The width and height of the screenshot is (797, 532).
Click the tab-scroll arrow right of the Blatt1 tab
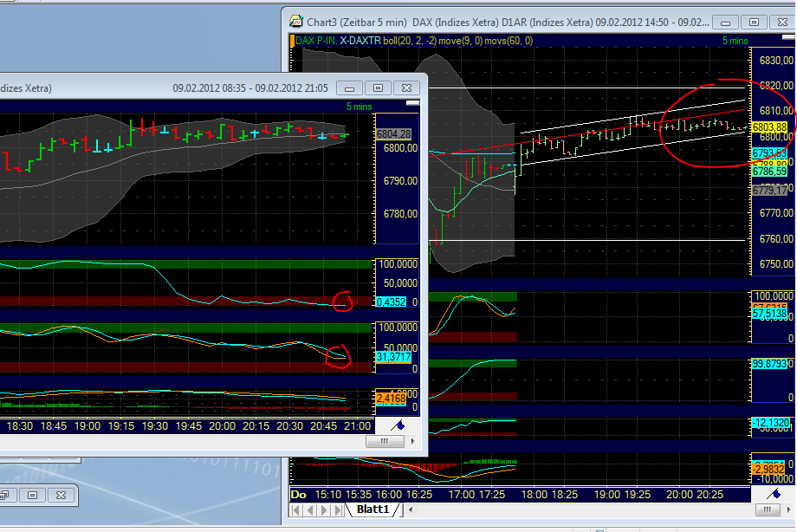coord(411,509)
